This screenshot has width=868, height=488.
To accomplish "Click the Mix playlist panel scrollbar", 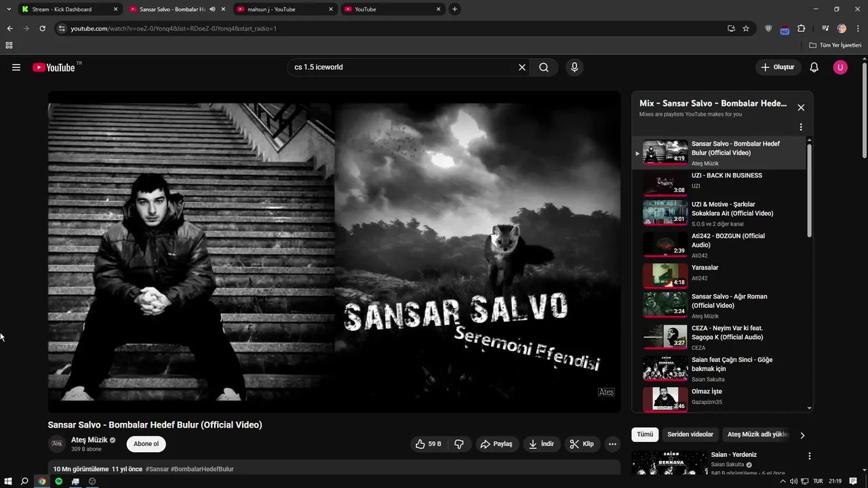I will (809, 190).
